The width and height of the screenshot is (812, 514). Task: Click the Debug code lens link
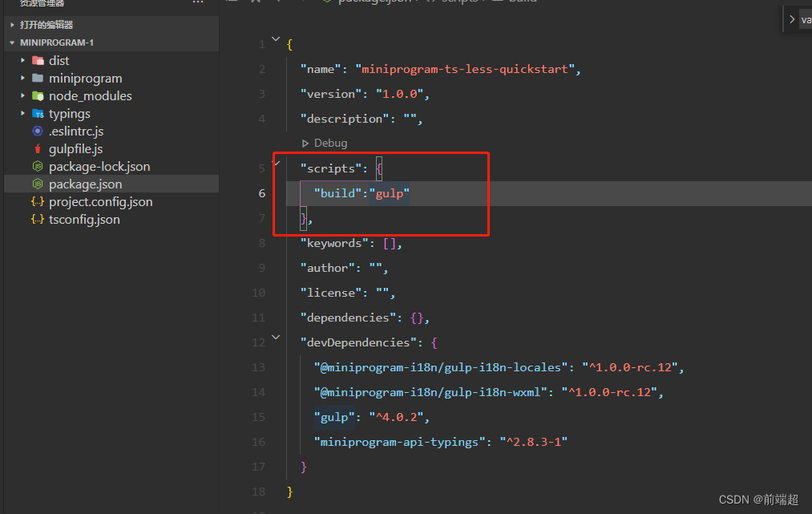pos(330,143)
